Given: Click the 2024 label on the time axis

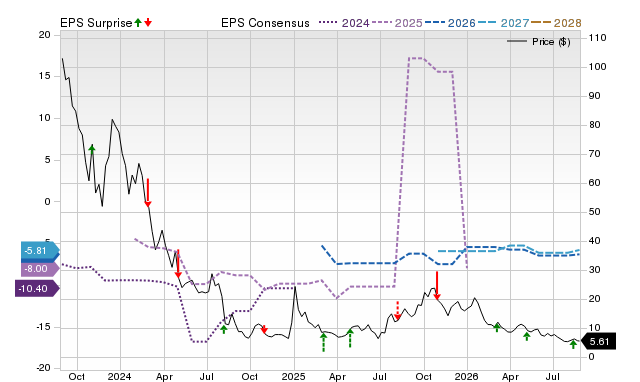Looking at the screenshot, I should 120,376.
